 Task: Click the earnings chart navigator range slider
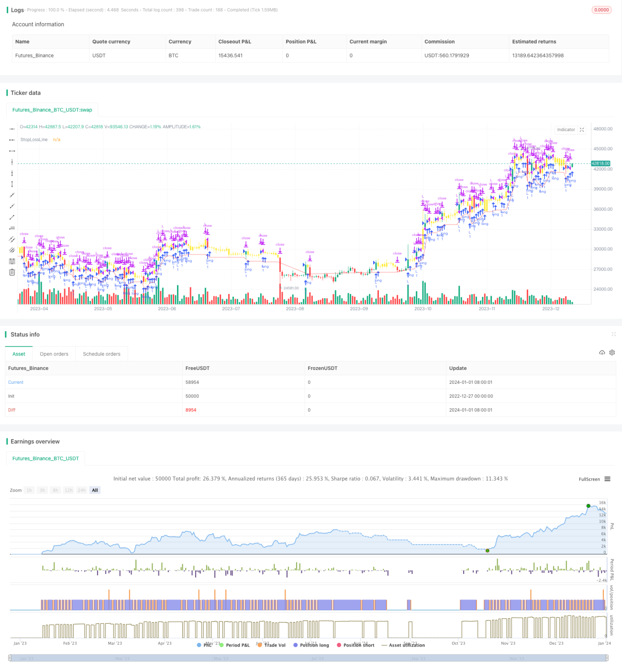(308, 658)
